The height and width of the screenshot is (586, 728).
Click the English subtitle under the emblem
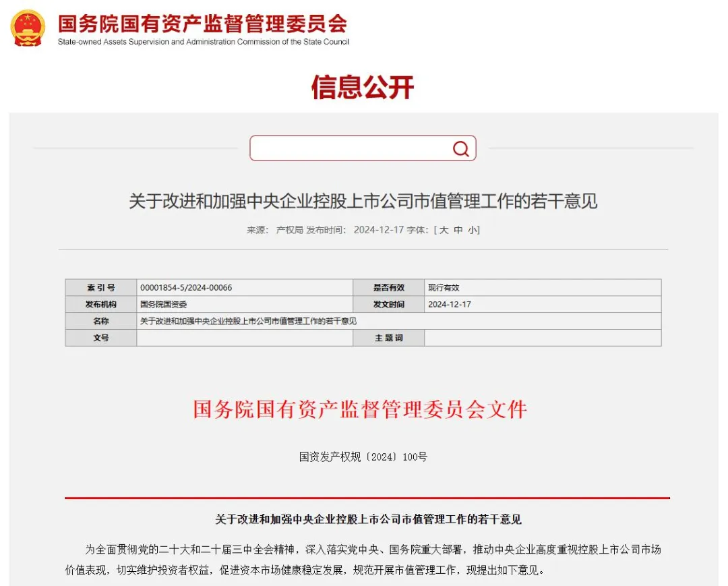coord(204,41)
